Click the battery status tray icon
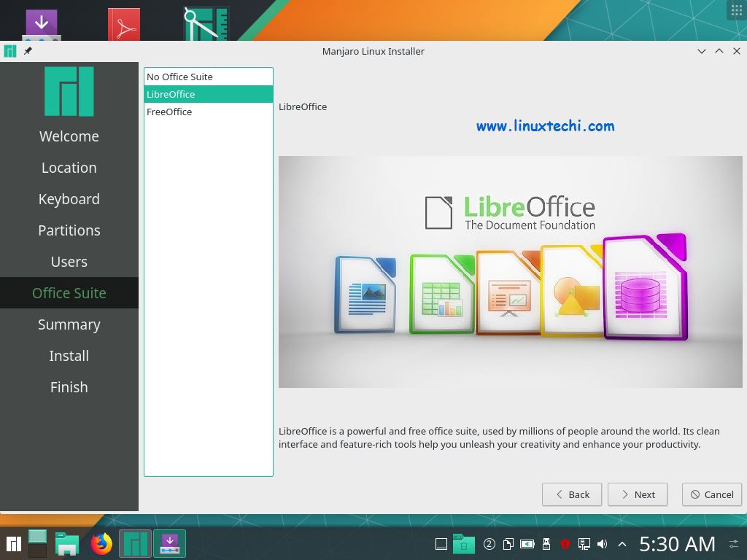 (526, 543)
